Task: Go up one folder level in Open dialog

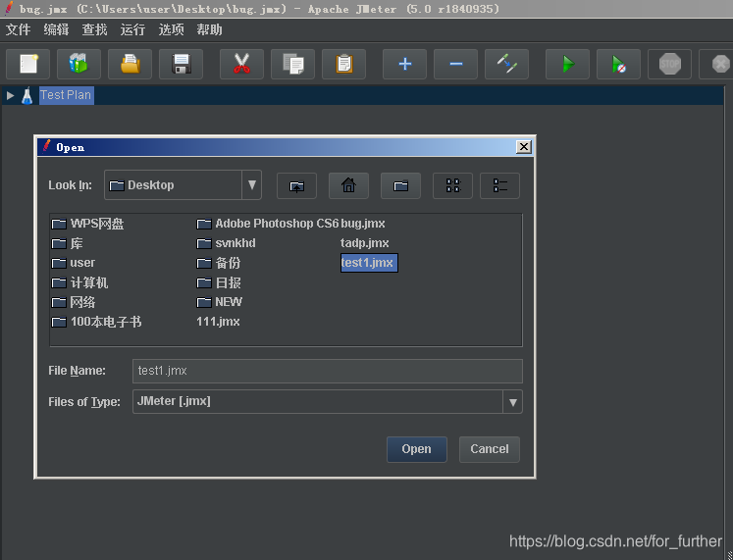Action: coord(296,186)
